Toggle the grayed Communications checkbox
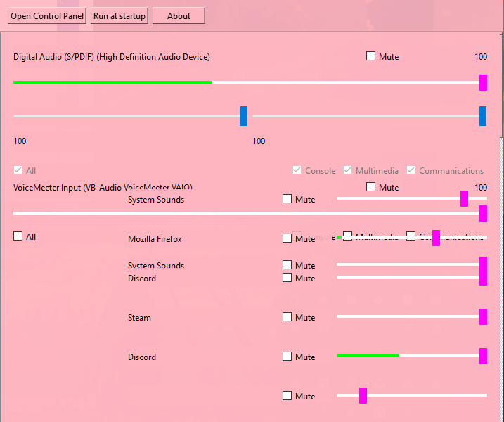Viewport: 504px width, 422px height. (411, 170)
